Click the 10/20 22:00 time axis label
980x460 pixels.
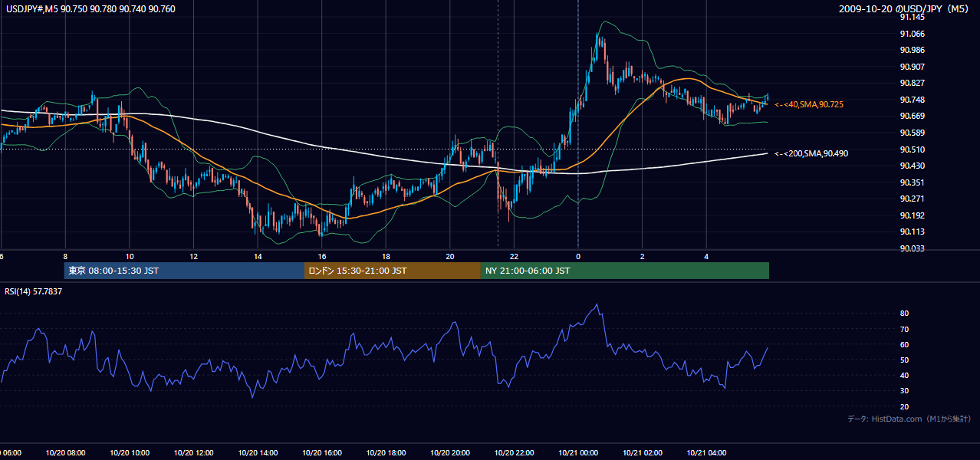[x=514, y=453]
